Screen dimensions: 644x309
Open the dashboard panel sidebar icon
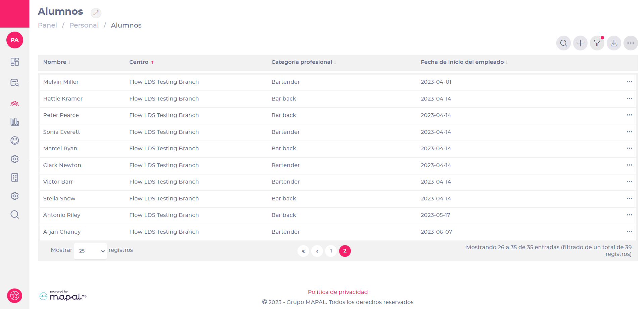[x=15, y=62]
